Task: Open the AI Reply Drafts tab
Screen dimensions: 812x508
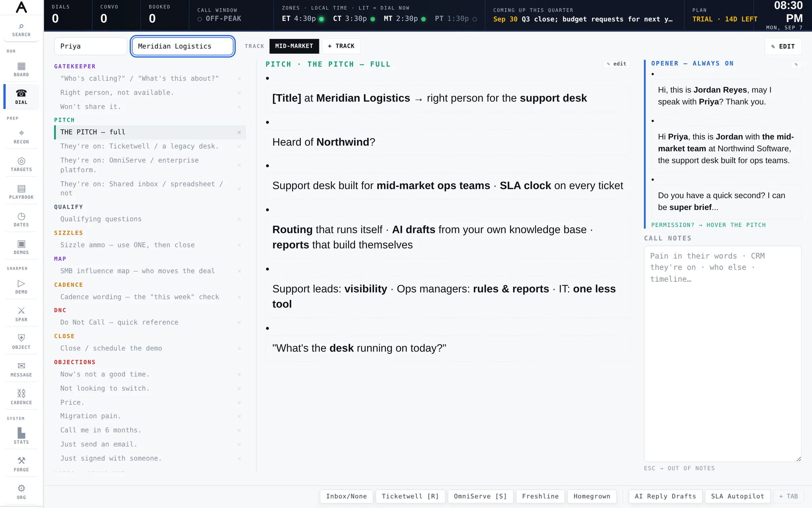Action: click(x=666, y=496)
